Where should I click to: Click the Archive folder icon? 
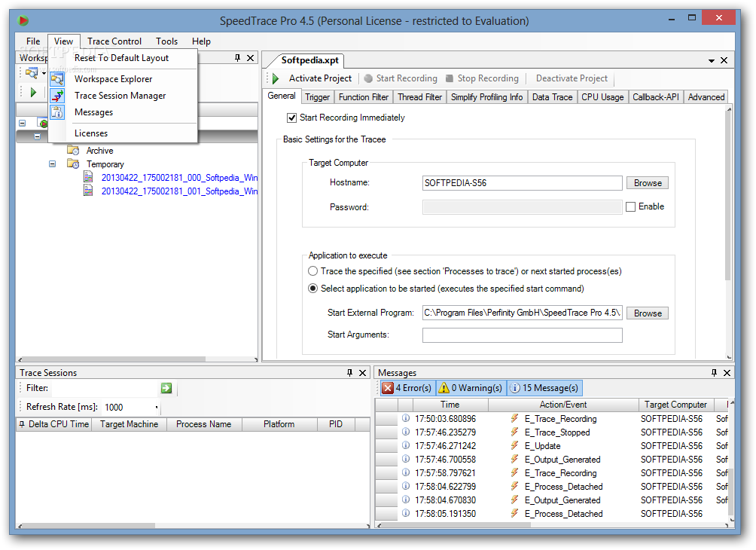coord(73,150)
